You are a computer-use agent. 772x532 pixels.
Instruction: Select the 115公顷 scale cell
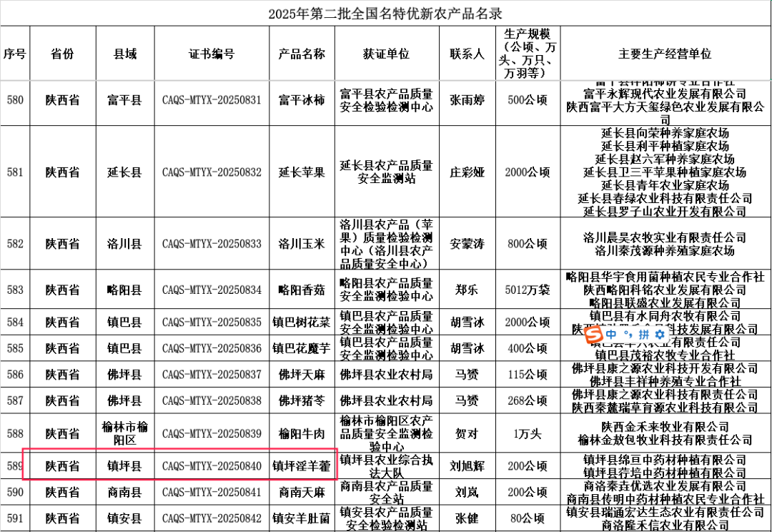click(528, 375)
